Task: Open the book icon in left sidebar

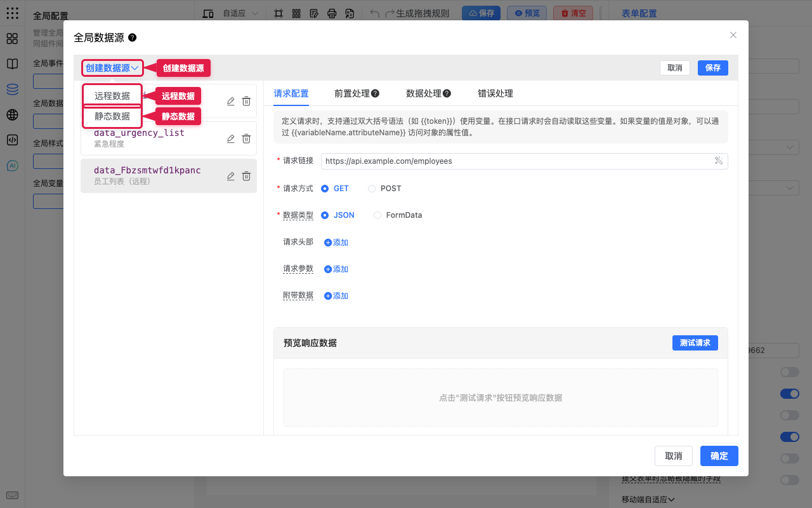Action: tap(12, 63)
